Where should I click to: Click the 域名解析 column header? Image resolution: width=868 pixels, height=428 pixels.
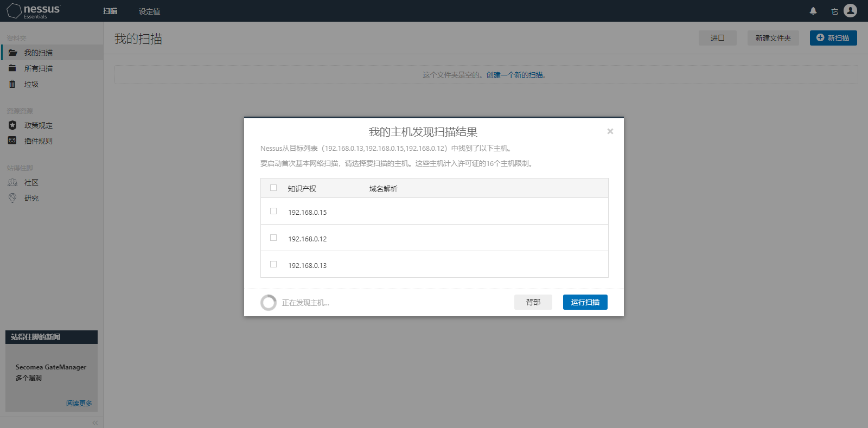tap(384, 189)
